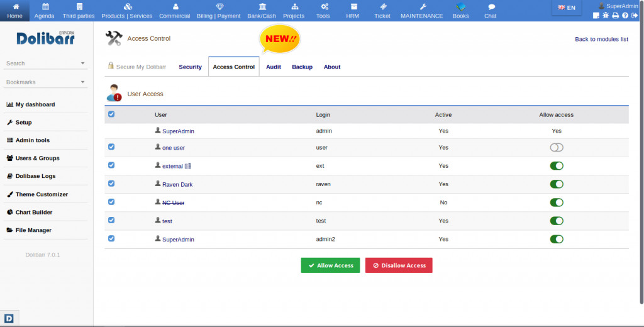Open Theme Customizer in the sidebar
The height and width of the screenshot is (327, 644).
[42, 194]
